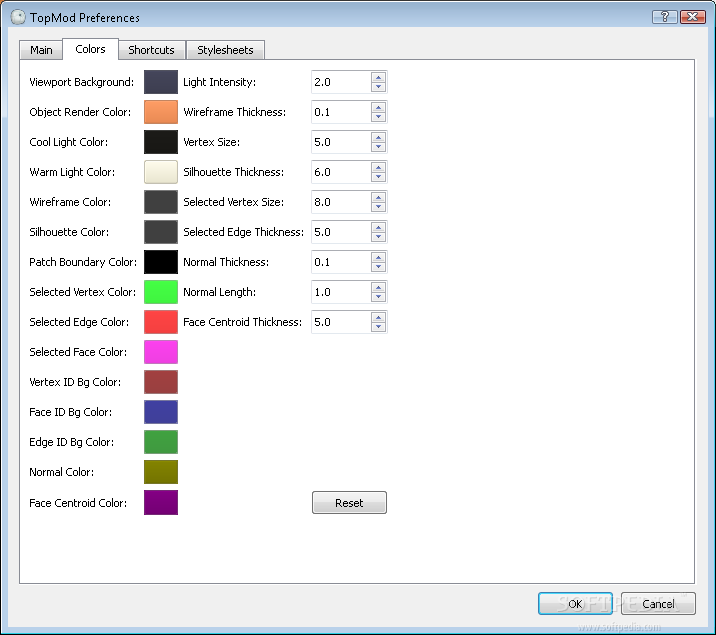Pick the Normal Color swatch
Screen dimensions: 716x635
point(161,472)
